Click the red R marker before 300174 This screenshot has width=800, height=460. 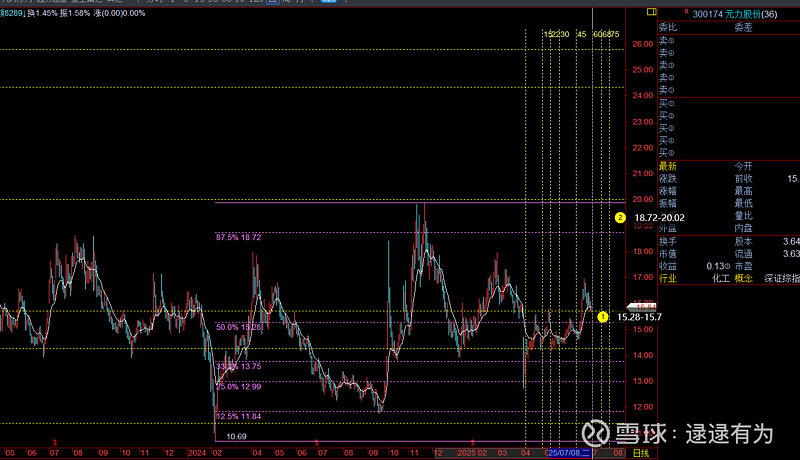(686, 11)
